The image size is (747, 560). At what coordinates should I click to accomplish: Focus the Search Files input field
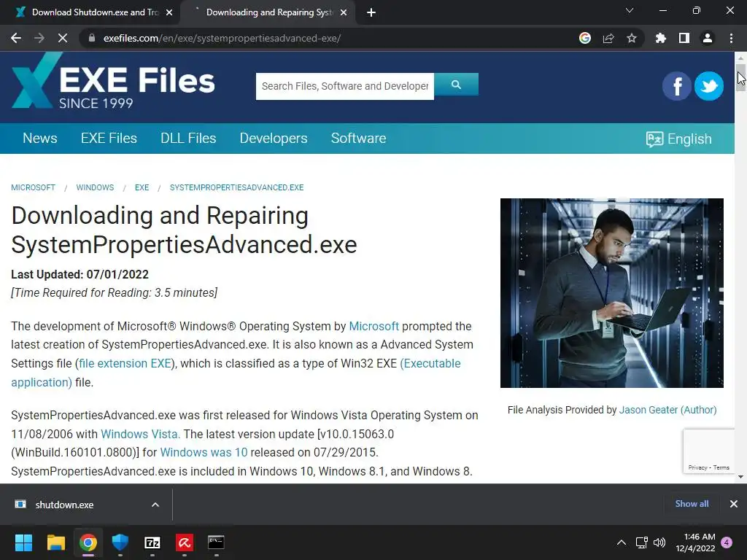tap(345, 86)
